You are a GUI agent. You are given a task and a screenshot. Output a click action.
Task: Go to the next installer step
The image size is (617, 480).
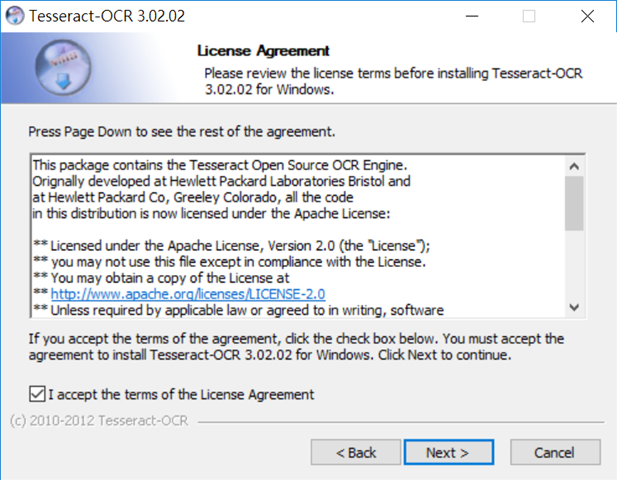[449, 452]
